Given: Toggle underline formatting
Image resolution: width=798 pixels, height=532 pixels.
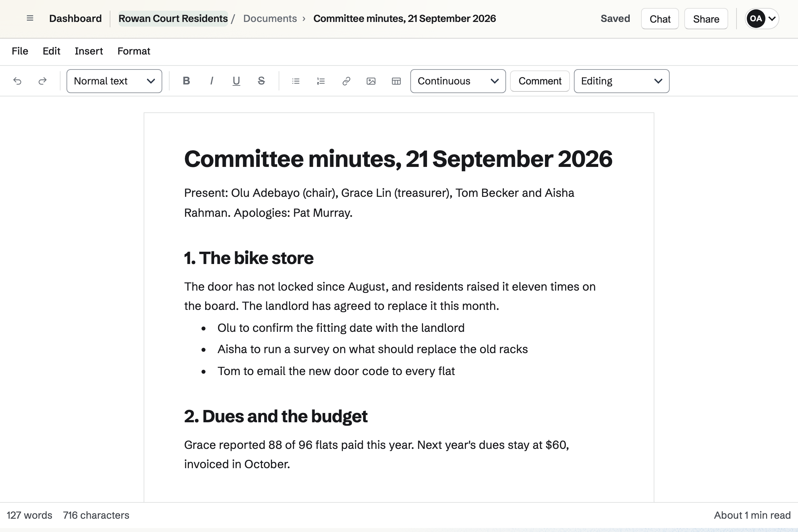Looking at the screenshot, I should [236, 81].
